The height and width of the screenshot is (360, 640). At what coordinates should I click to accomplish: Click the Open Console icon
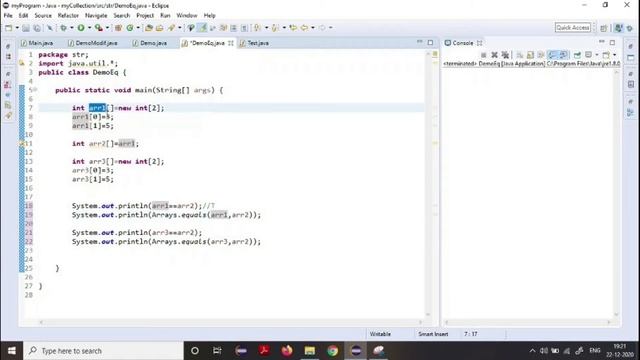tap(606, 55)
